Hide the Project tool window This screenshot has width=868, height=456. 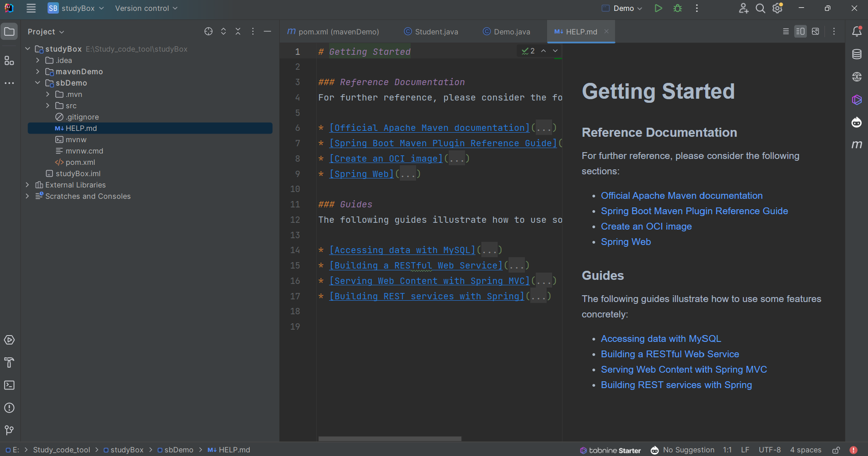[x=267, y=31]
